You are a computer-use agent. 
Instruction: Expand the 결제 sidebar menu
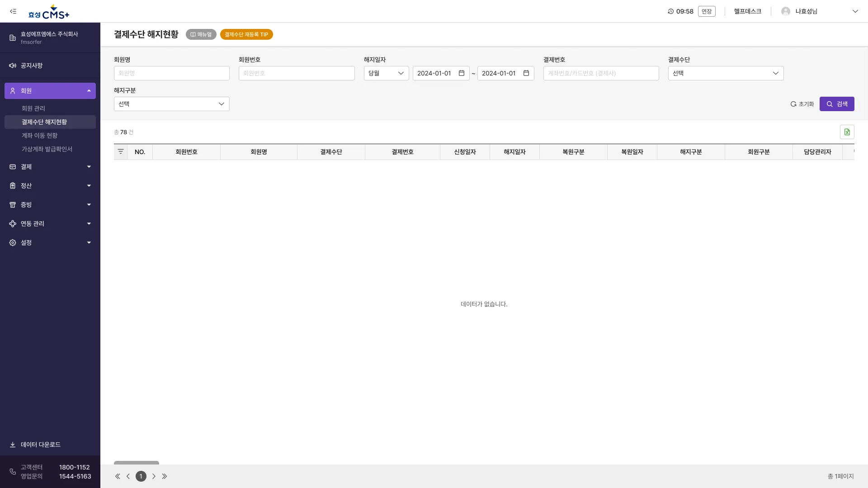[x=50, y=167]
